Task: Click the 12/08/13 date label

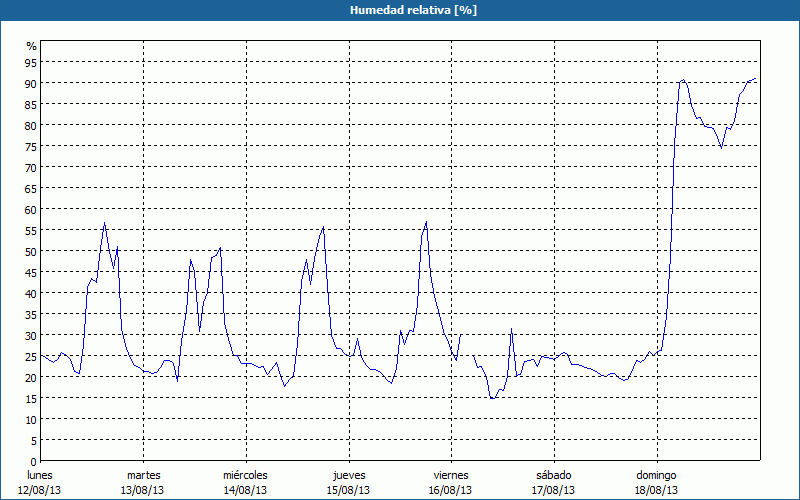Action: [40, 490]
